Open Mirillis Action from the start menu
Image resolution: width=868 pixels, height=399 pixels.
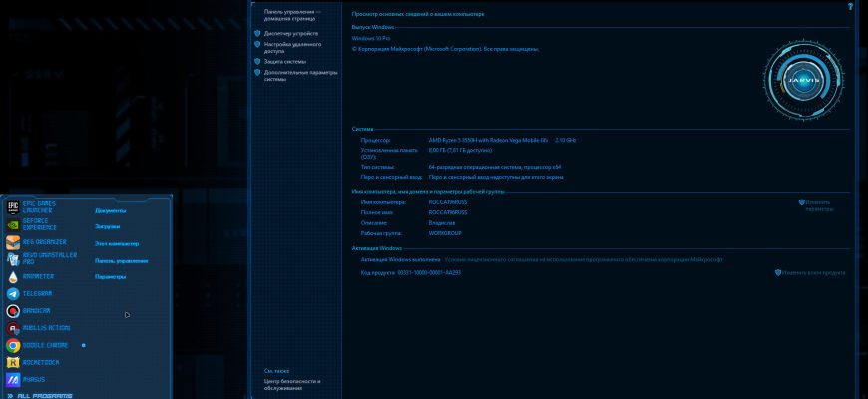point(38,328)
